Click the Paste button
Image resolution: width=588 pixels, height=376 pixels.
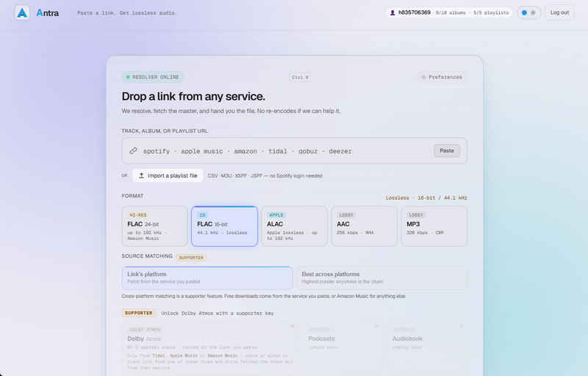click(x=447, y=151)
